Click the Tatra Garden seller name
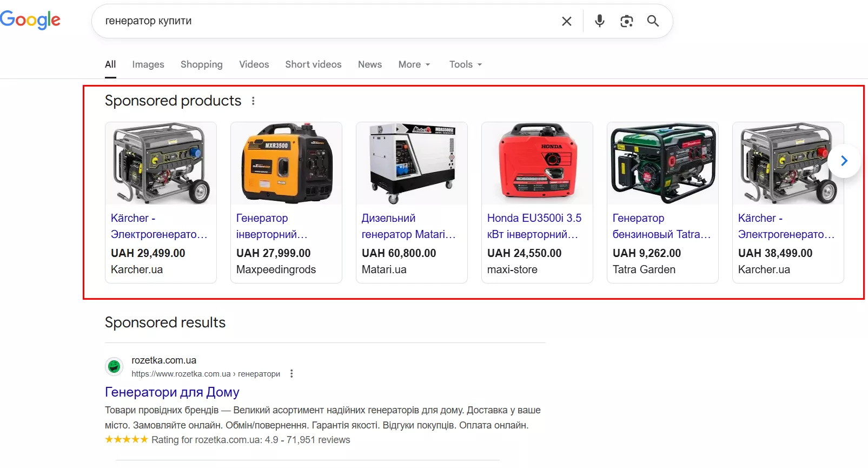The height and width of the screenshot is (468, 868). (x=644, y=269)
